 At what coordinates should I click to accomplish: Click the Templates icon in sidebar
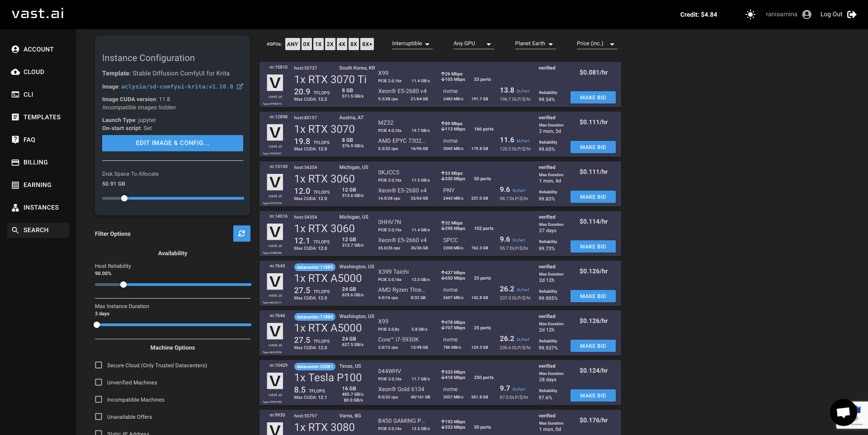coord(15,117)
